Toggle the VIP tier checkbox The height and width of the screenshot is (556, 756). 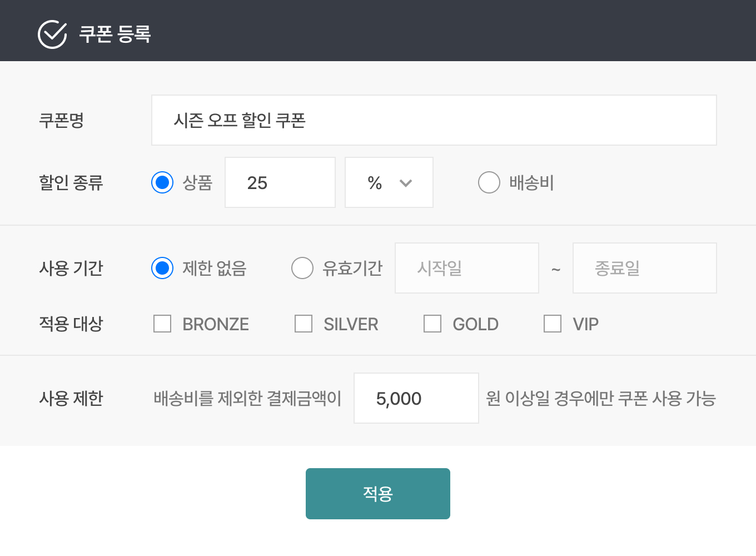click(x=553, y=324)
